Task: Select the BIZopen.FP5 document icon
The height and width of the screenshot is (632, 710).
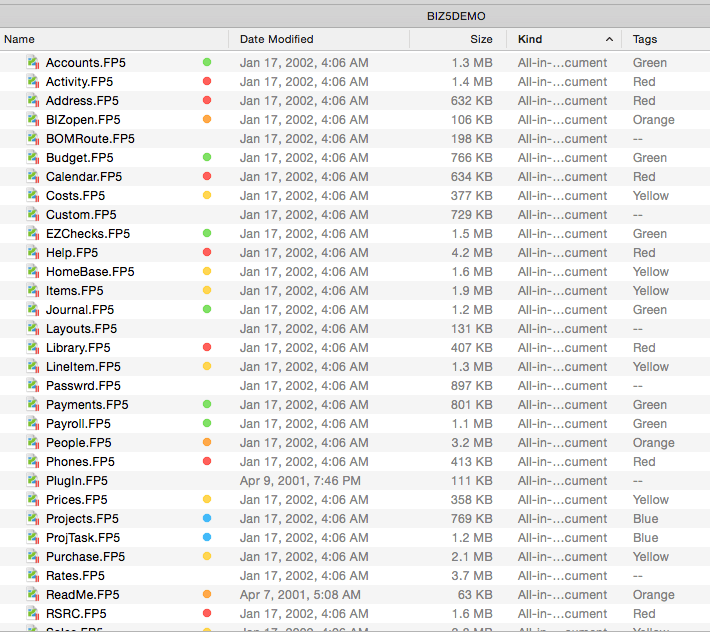Action: tap(33, 119)
